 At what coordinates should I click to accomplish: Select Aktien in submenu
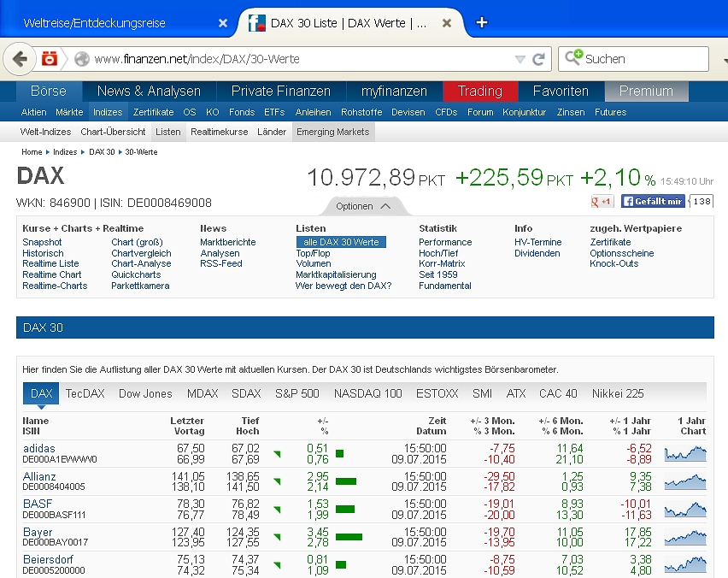[x=33, y=112]
